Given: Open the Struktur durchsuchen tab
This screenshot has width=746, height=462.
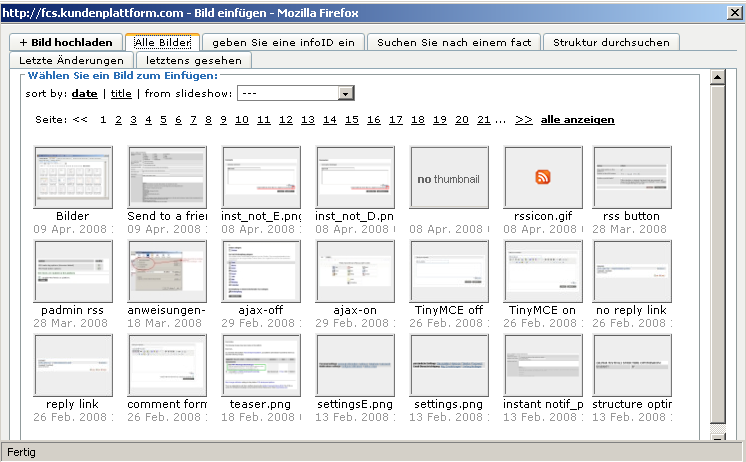Looking at the screenshot, I should tap(612, 42).
